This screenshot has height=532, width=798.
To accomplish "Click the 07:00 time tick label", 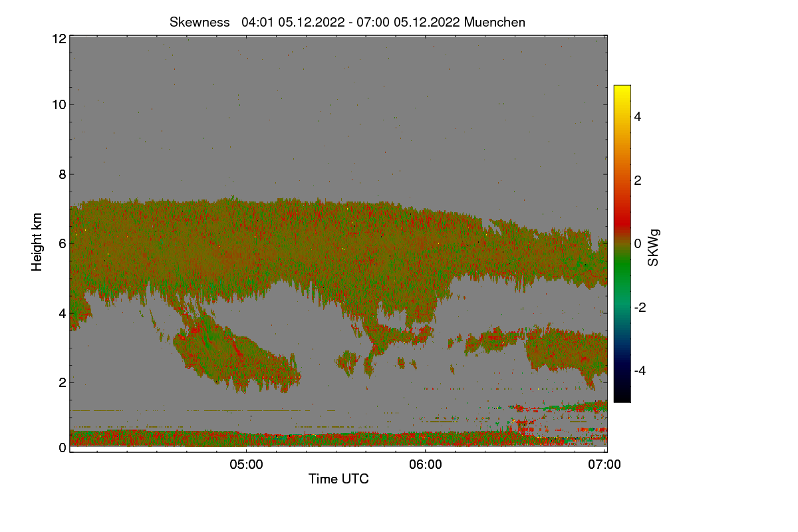I will click(x=605, y=465).
